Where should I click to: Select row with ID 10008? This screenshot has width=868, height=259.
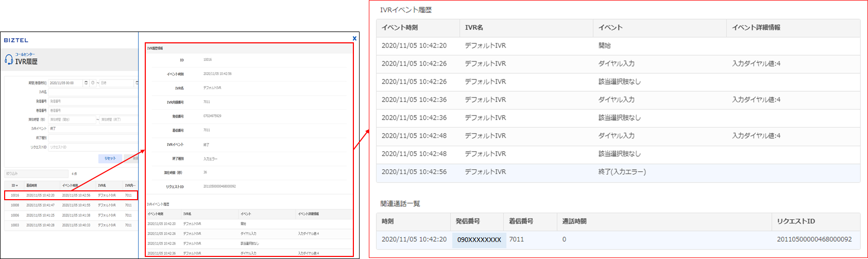[71, 205]
